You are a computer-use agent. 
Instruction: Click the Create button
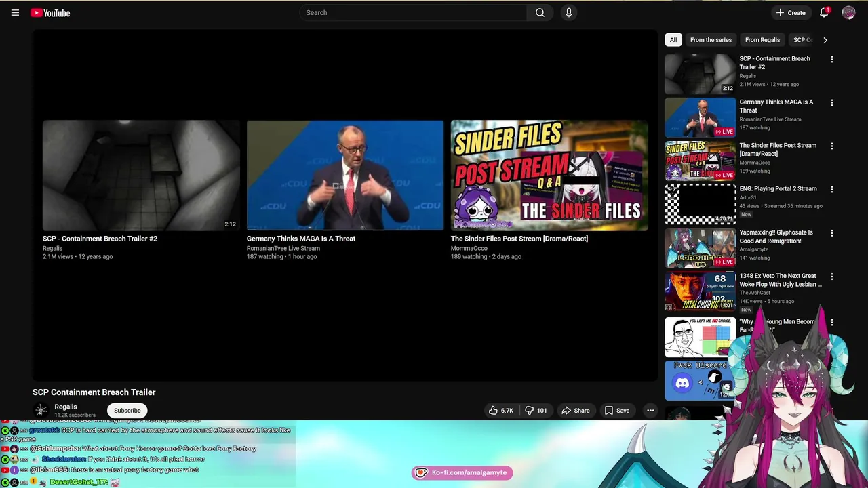791,12
